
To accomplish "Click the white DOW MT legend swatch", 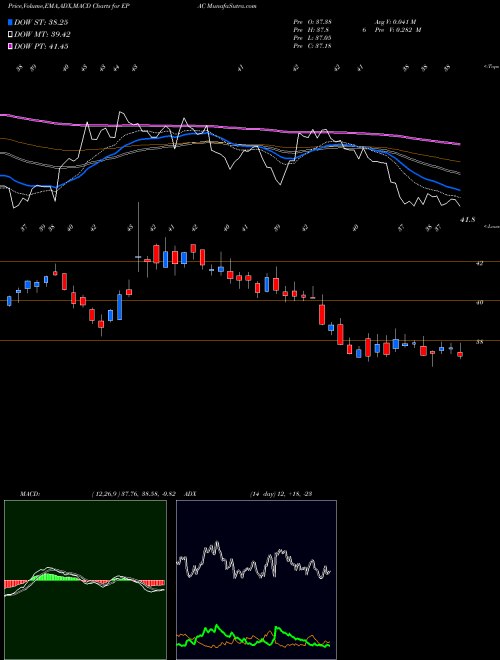I will point(11,35).
